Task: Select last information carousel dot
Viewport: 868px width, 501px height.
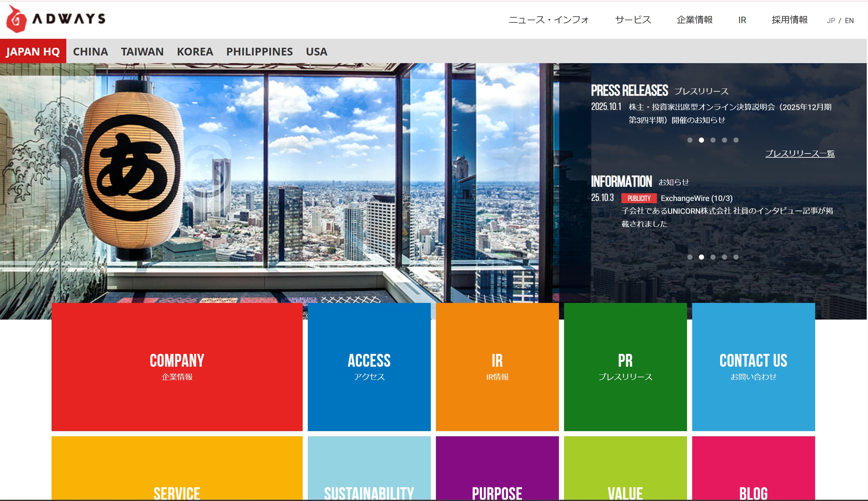Action: [736, 257]
